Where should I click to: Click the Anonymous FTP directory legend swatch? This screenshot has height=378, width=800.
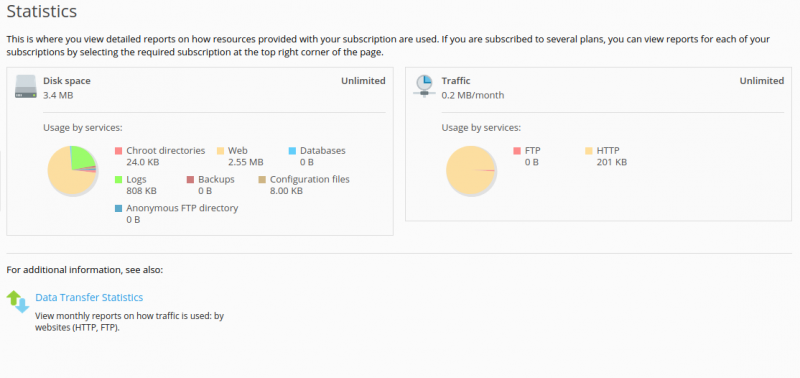point(118,208)
